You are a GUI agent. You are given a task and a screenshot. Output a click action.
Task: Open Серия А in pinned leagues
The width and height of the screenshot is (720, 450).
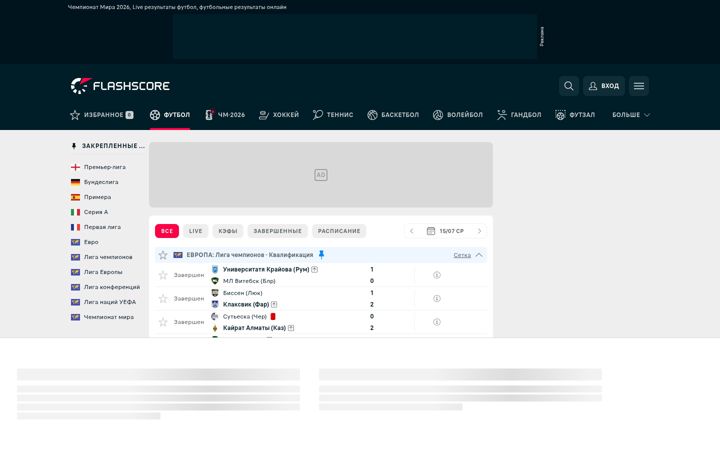(96, 212)
